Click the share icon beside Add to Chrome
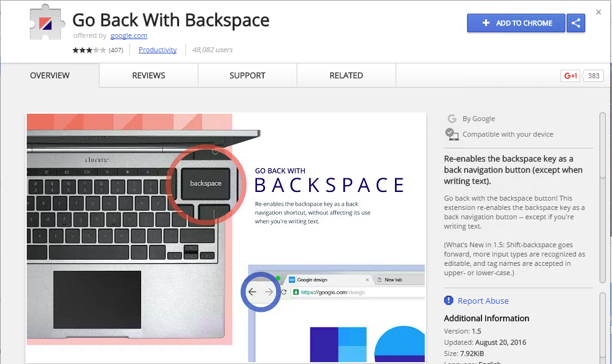Screen dimensions: 612x364 pyautogui.click(x=575, y=23)
